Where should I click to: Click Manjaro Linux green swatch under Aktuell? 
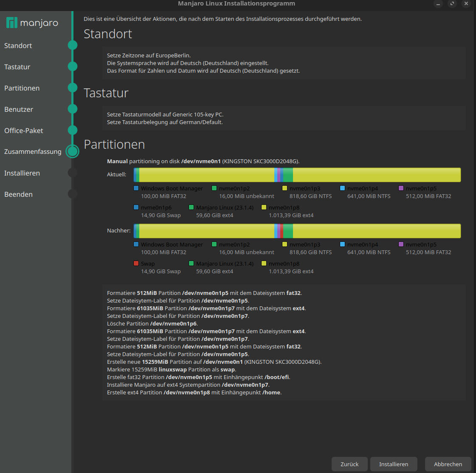click(191, 207)
